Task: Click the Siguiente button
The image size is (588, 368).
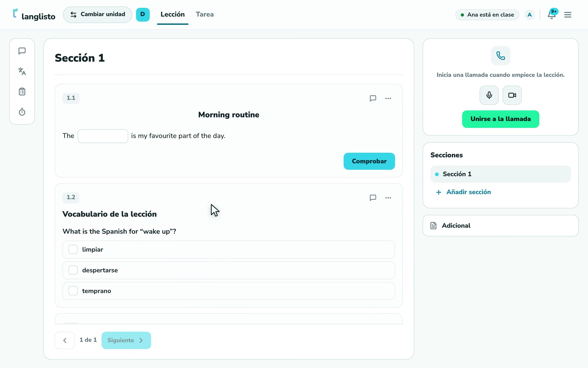Action: pos(126,340)
